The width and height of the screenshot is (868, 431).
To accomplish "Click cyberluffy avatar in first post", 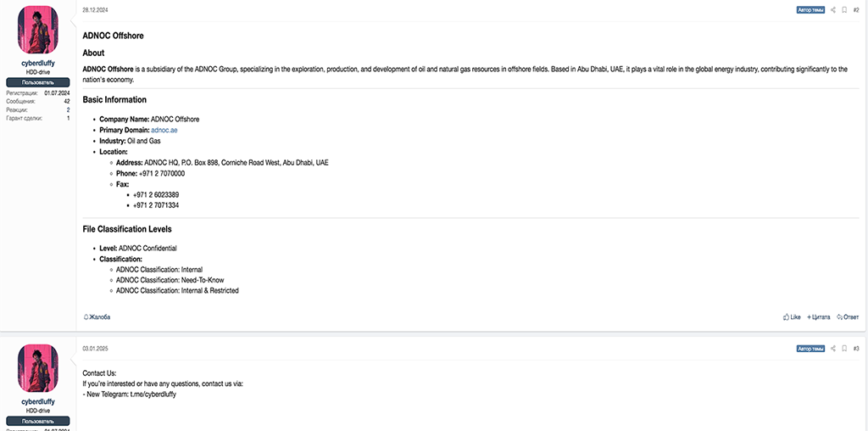I will [37, 30].
